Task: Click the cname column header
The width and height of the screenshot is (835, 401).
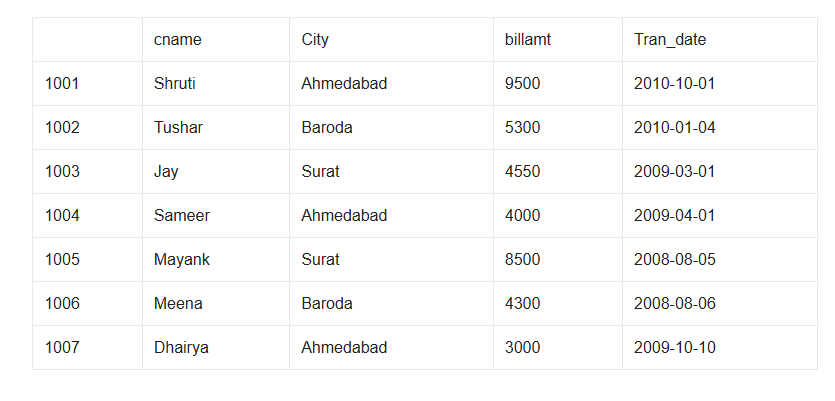Action: pyautogui.click(x=178, y=40)
